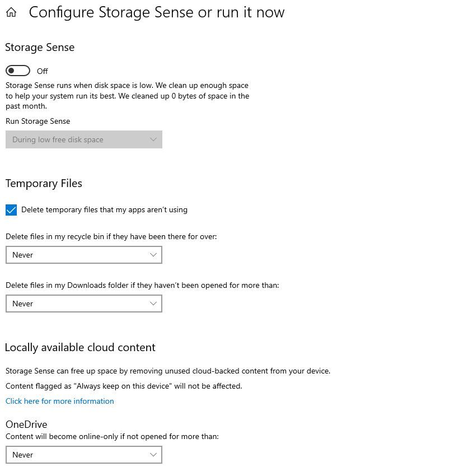Click the chevron arrow in Downloads folder dropdown
The height and width of the screenshot is (476, 473).
(153, 304)
